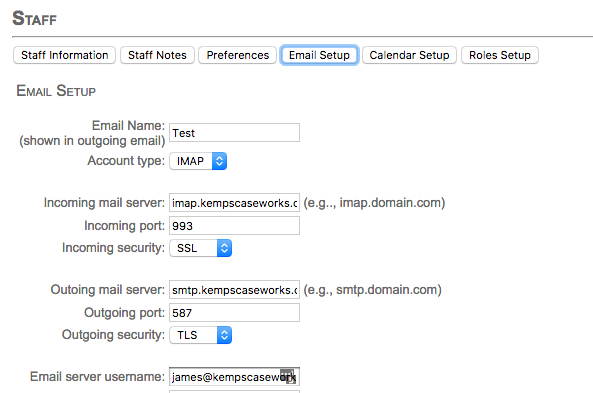This screenshot has width=593, height=393.
Task: Open the Staff Information tab
Action: point(64,55)
